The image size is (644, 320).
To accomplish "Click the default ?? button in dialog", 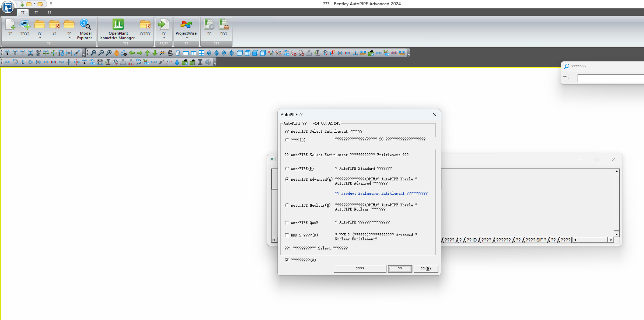I will click(400, 269).
